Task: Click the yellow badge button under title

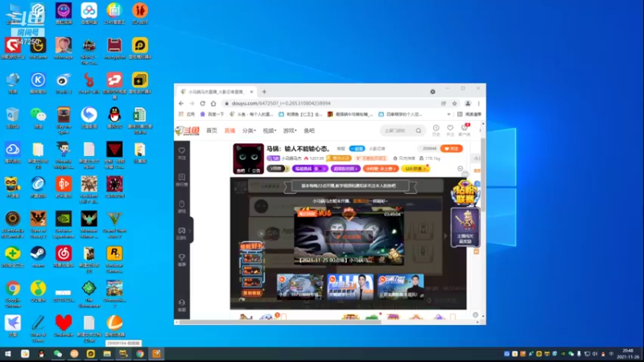Action: 415,169
